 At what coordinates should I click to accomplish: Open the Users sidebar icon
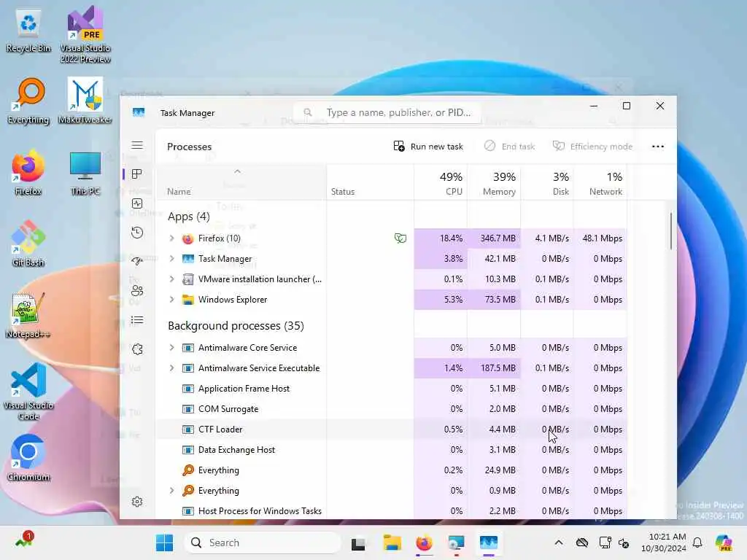(137, 290)
